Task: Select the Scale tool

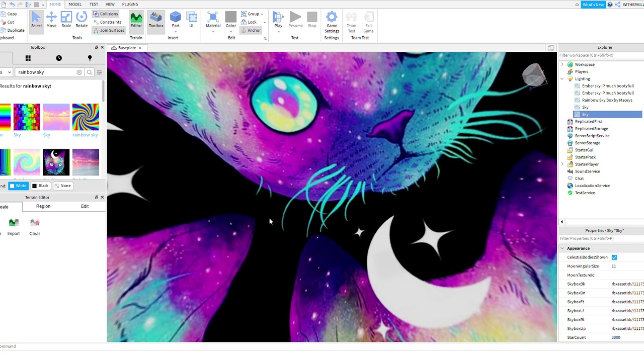Action: click(66, 20)
